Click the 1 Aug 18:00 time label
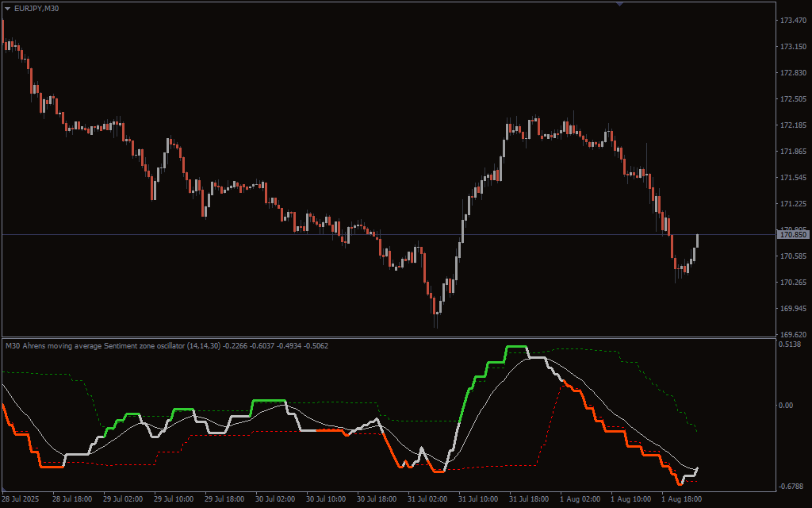 point(681,499)
